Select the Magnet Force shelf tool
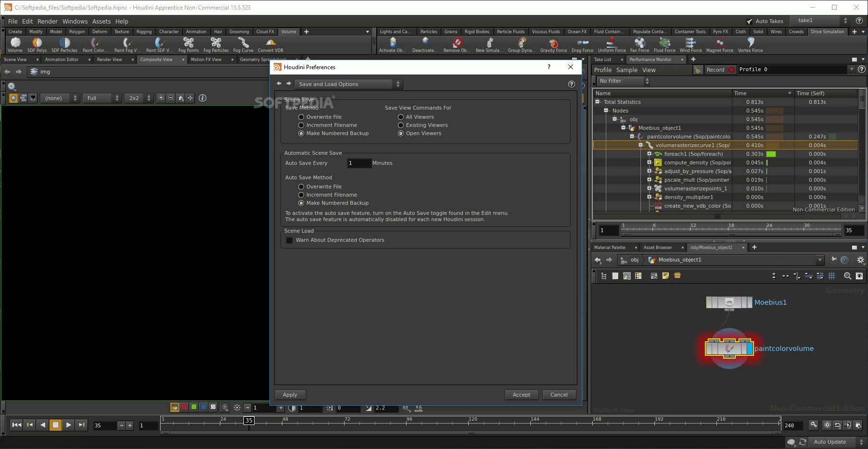This screenshot has height=449, width=868. 719,45
